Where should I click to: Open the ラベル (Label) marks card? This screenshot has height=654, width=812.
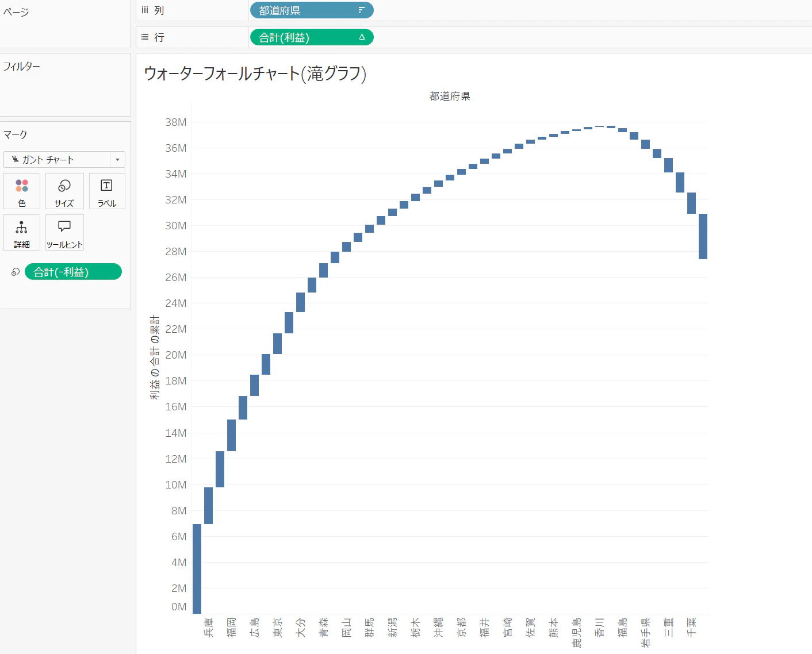tap(107, 191)
